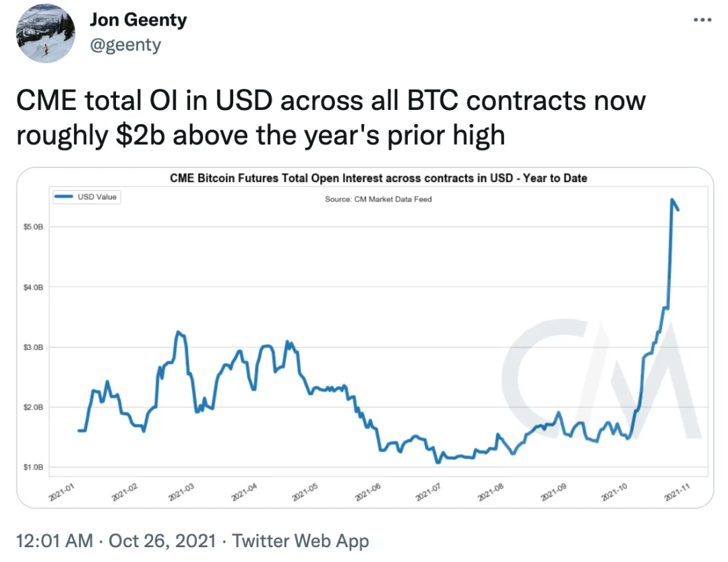
Task: Click the $3.0B y-axis label
Action: [33, 347]
